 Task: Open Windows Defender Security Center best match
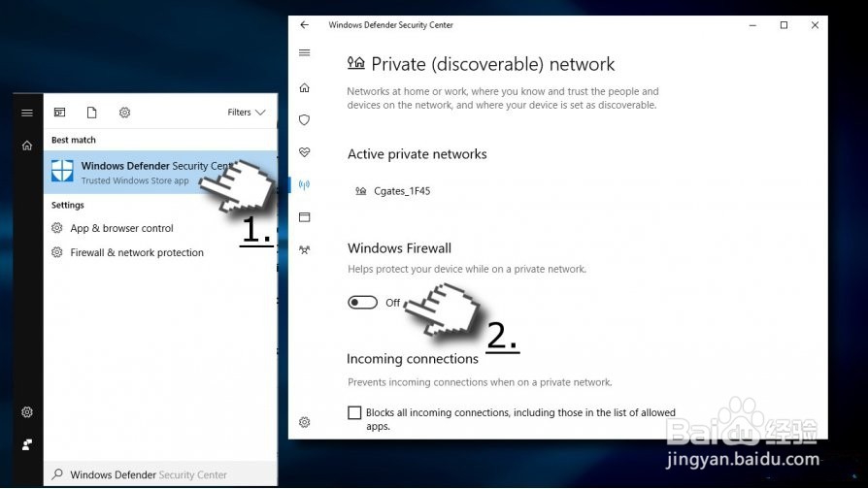(x=160, y=172)
